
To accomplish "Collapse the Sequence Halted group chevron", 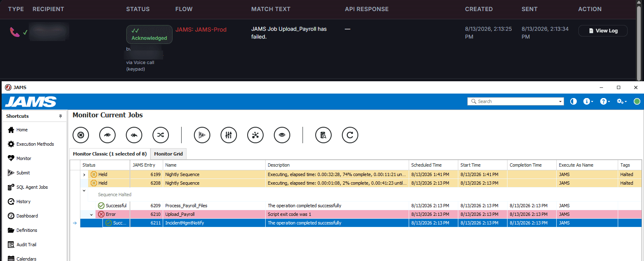I will 84,190.
